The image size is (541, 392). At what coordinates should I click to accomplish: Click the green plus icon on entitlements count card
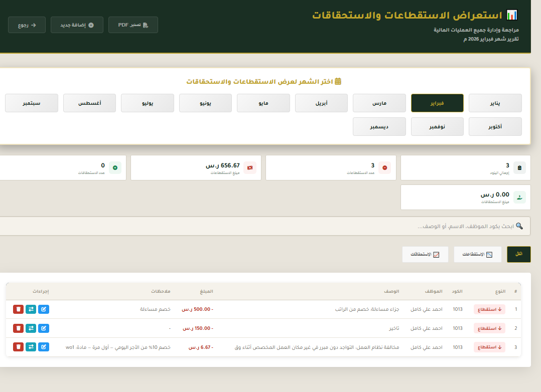click(115, 167)
